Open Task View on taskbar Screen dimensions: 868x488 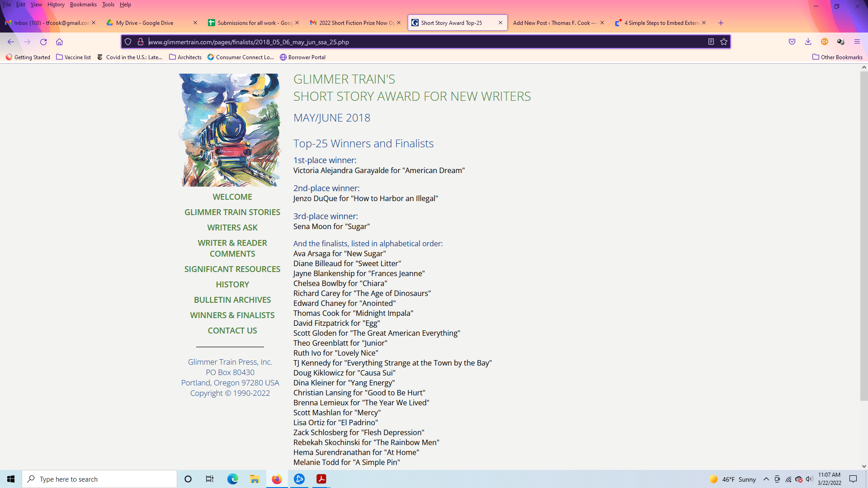pos(210,479)
